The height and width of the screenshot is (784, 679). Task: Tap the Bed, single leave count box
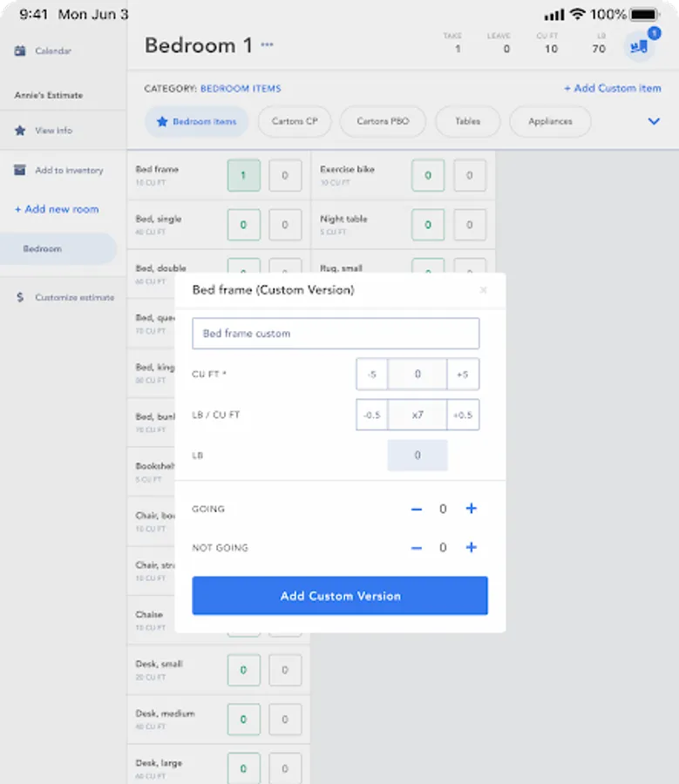click(285, 225)
